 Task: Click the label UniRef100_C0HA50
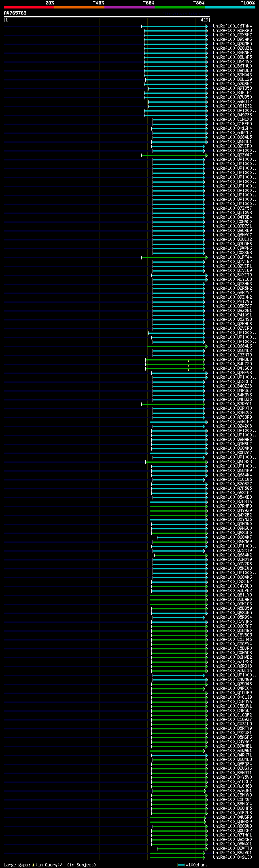tap(232, 222)
